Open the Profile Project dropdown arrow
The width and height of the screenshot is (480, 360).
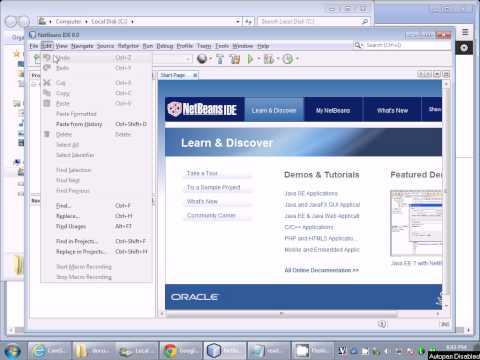click(x=297, y=59)
